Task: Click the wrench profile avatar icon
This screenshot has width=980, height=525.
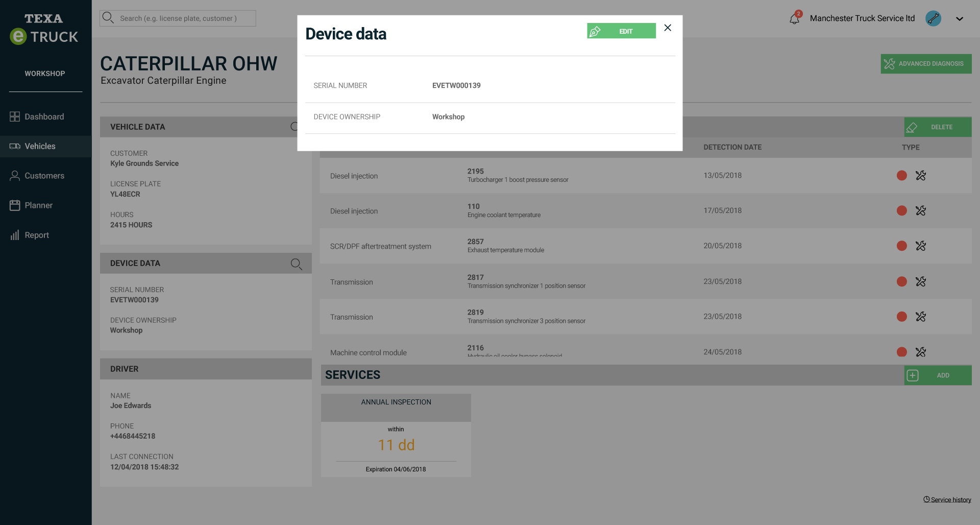Action: click(933, 18)
